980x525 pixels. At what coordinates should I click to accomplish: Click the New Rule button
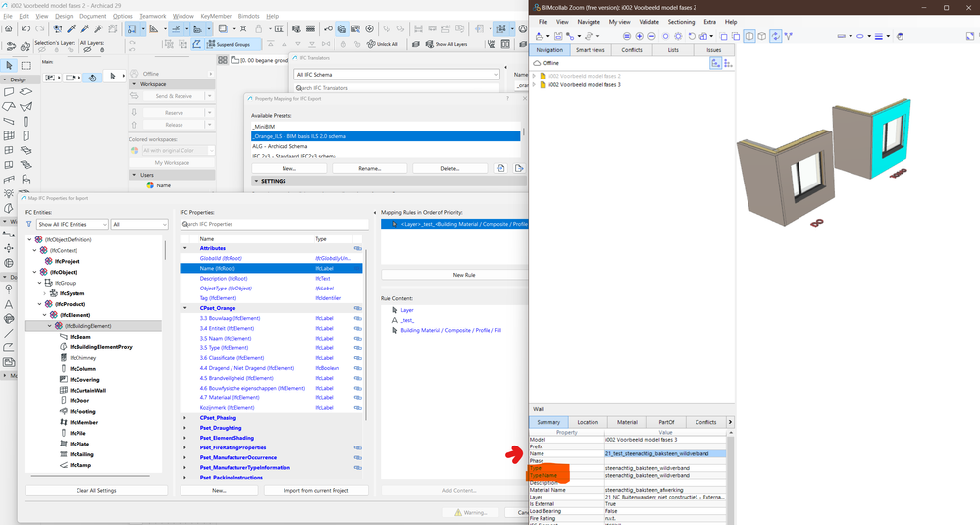[464, 275]
